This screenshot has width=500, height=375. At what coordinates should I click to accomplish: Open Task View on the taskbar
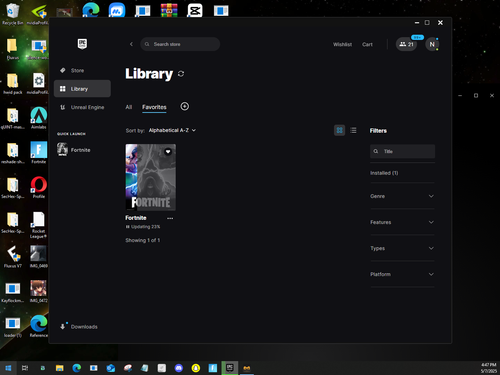point(25,368)
